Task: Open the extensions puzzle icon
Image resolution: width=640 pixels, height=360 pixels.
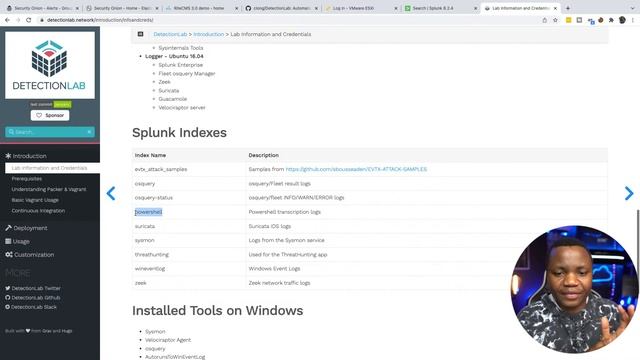Action: point(611,20)
